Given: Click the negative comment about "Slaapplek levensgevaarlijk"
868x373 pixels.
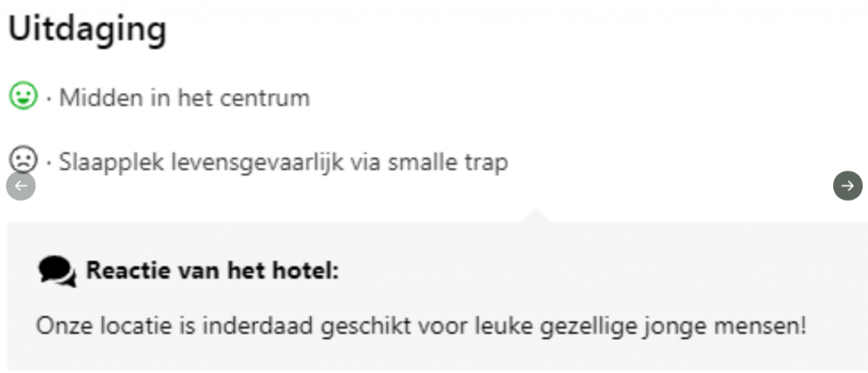Looking at the screenshot, I should (283, 162).
